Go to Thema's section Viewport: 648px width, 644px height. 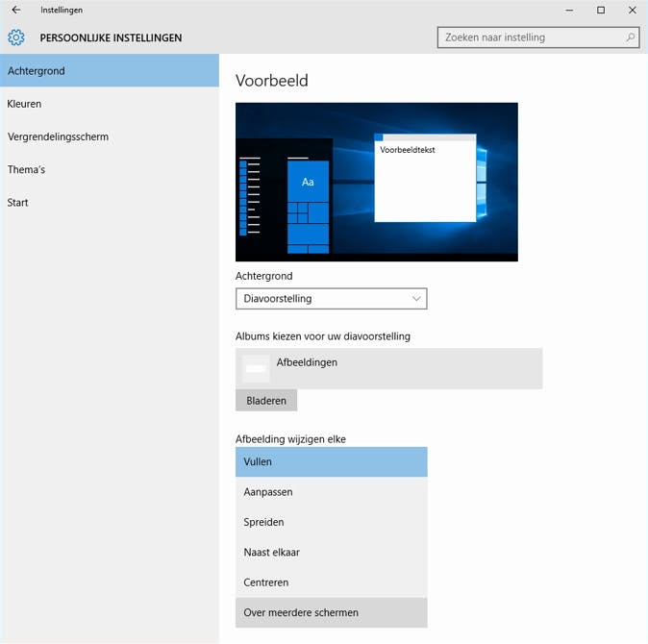110,170
